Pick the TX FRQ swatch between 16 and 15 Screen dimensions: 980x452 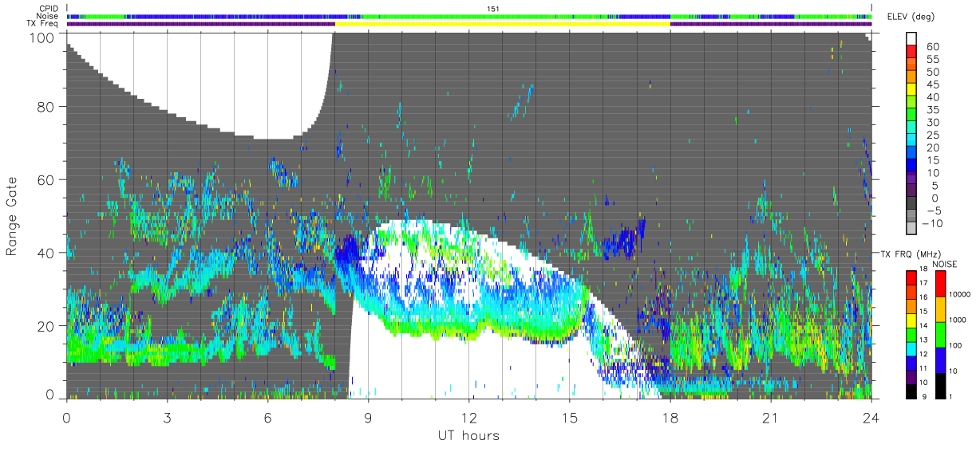911,305
